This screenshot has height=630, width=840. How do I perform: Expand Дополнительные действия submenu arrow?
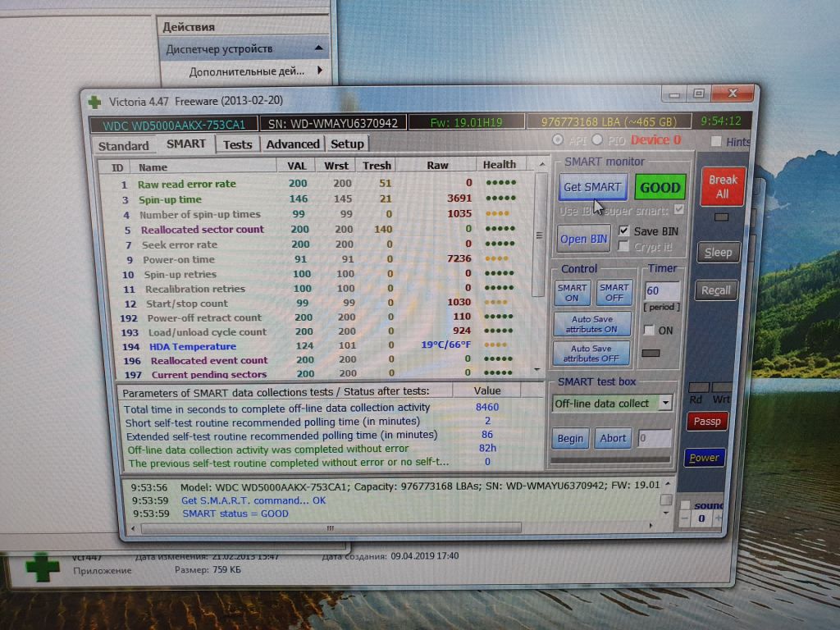pyautogui.click(x=320, y=71)
